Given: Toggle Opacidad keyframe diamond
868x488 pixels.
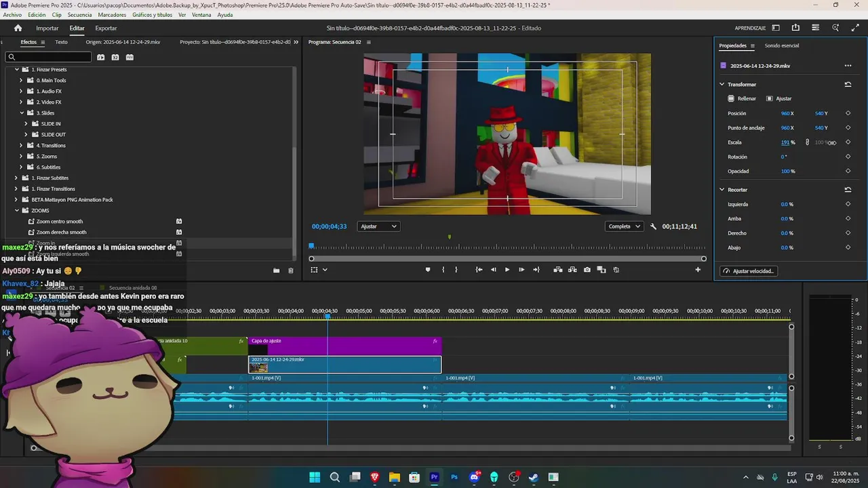Looking at the screenshot, I should point(848,171).
